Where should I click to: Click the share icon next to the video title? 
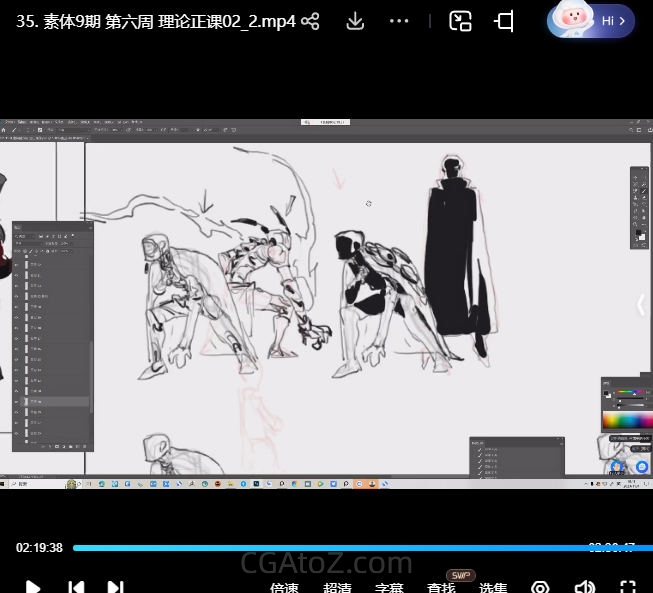click(x=310, y=21)
